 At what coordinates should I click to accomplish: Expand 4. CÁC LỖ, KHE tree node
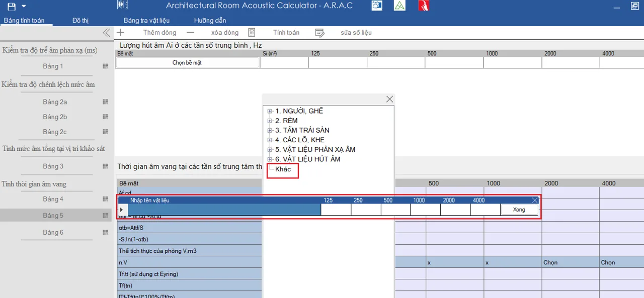click(x=270, y=140)
